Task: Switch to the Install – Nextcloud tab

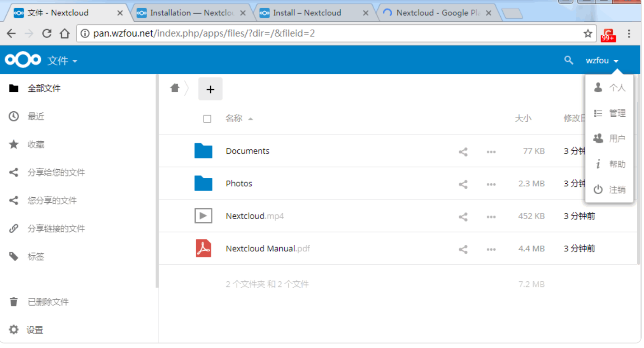Action: pyautogui.click(x=315, y=13)
